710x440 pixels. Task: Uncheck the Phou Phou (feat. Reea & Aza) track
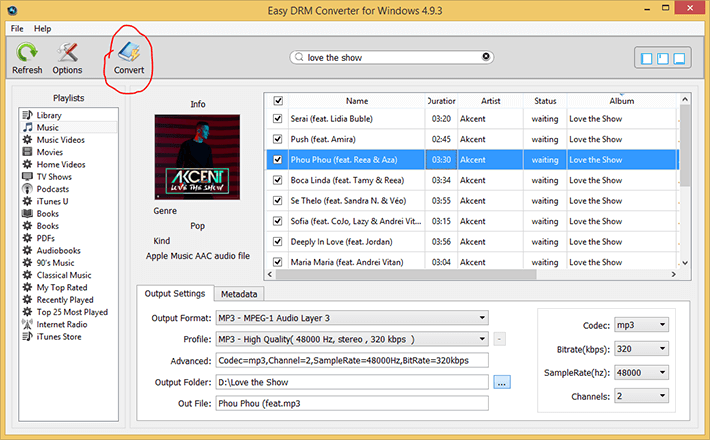278,159
